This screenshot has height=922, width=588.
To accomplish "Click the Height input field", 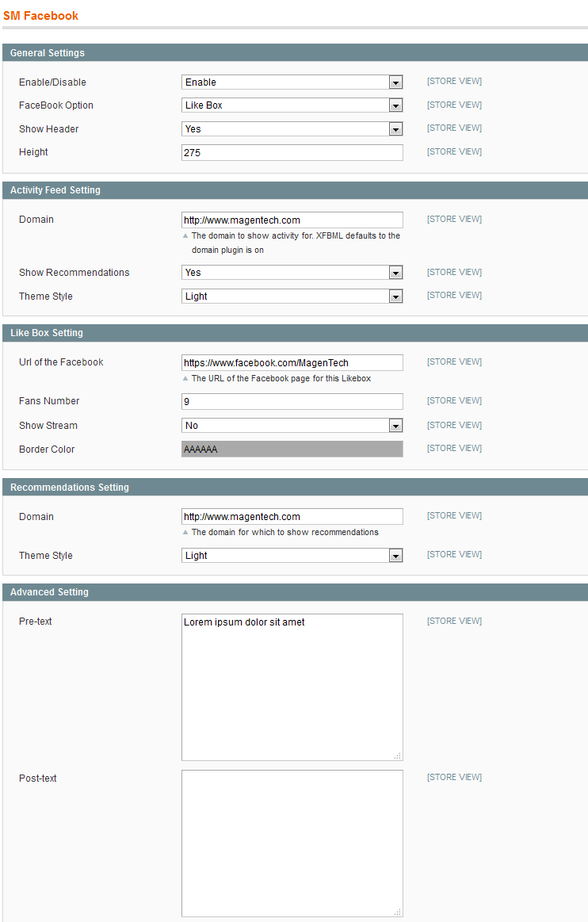I will click(x=292, y=152).
